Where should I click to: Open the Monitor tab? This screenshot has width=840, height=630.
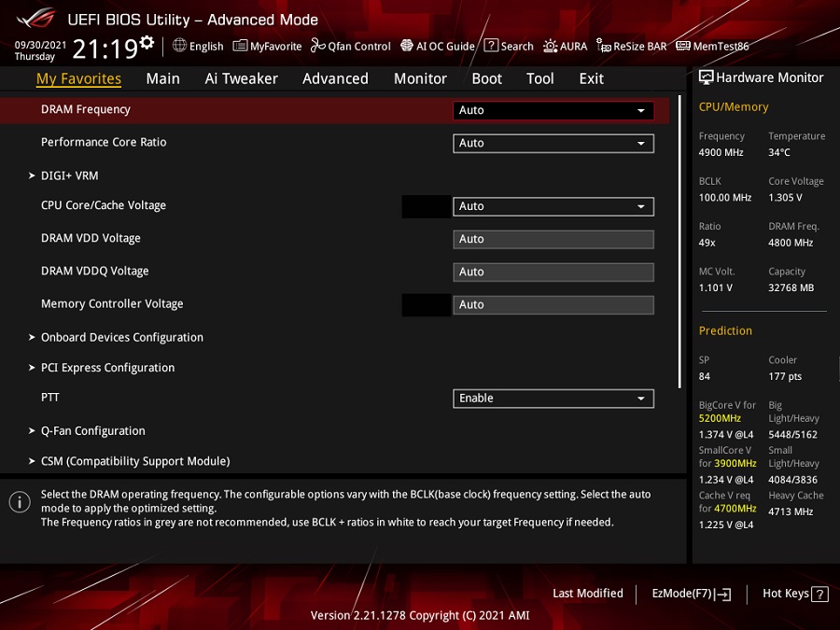tap(421, 78)
